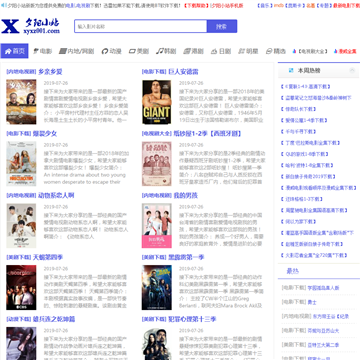Open the 爆裂少女 movie title link
The width and height of the screenshot is (360, 360).
coord(45,134)
